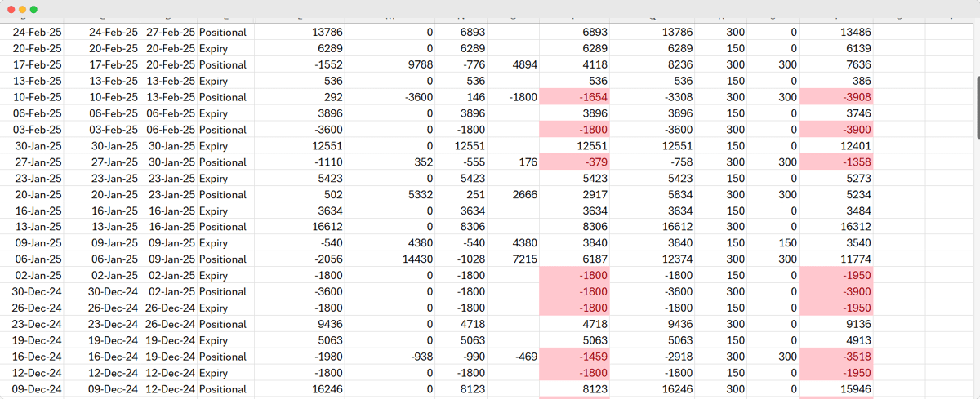Viewport: 980px width, 399px height.
Task: Click the green maximize window button
Action: point(33,9)
